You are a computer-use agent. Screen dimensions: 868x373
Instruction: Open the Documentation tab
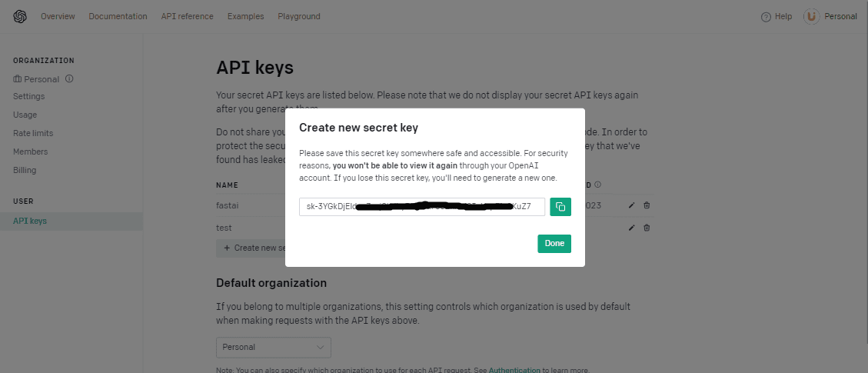click(118, 17)
